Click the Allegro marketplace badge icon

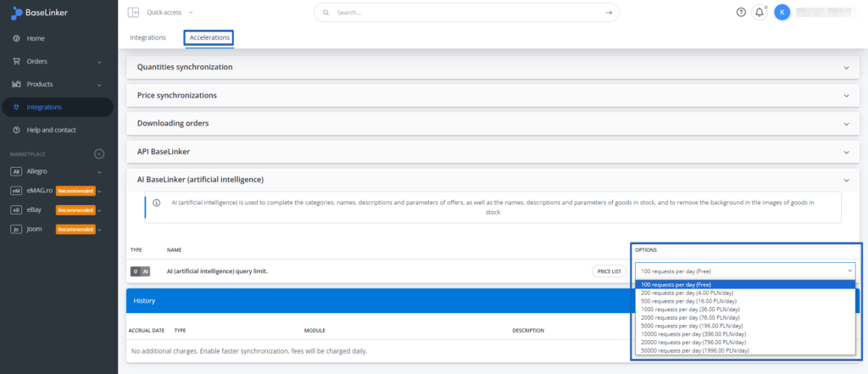pyautogui.click(x=16, y=171)
